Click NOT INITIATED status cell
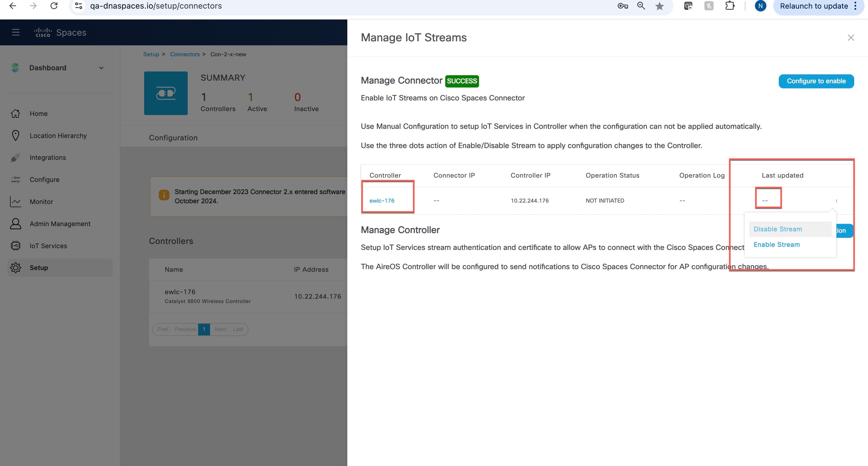This screenshot has height=466, width=868. click(605, 201)
